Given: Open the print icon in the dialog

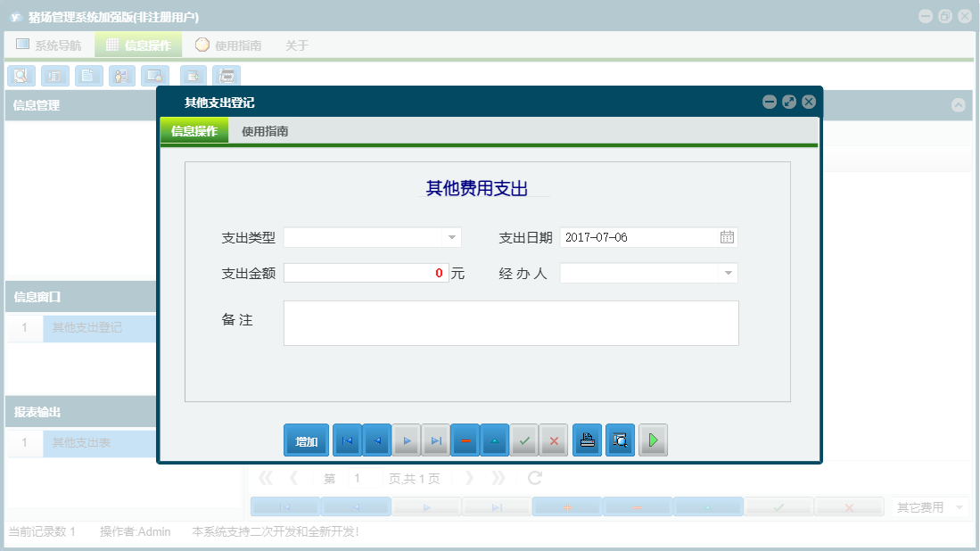Looking at the screenshot, I should click(587, 440).
